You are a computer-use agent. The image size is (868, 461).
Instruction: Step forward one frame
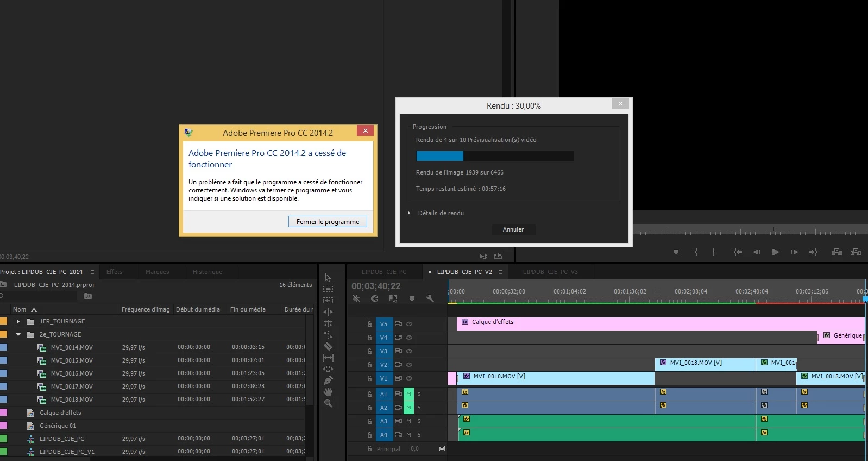pyautogui.click(x=794, y=252)
